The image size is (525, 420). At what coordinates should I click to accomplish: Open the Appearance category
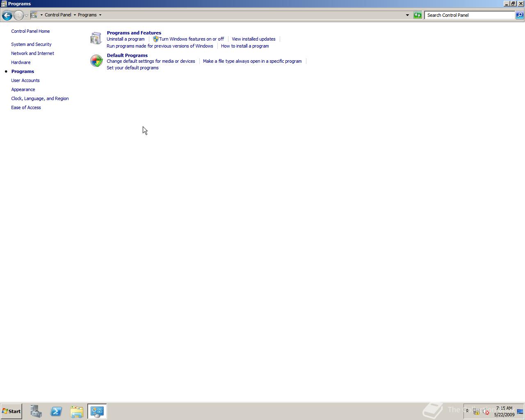coord(23,89)
